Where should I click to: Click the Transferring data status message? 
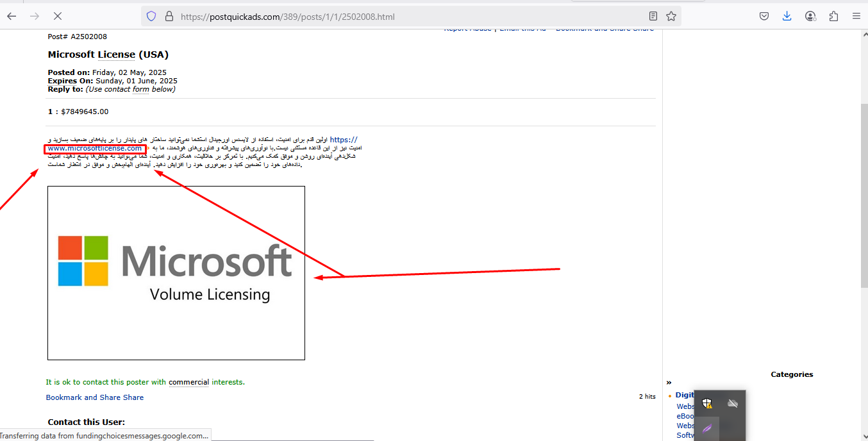tap(104, 435)
